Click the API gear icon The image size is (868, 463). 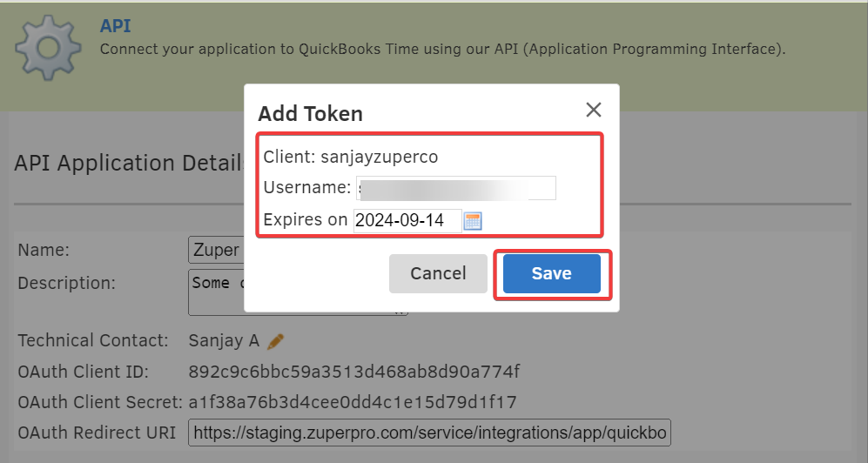(x=48, y=48)
